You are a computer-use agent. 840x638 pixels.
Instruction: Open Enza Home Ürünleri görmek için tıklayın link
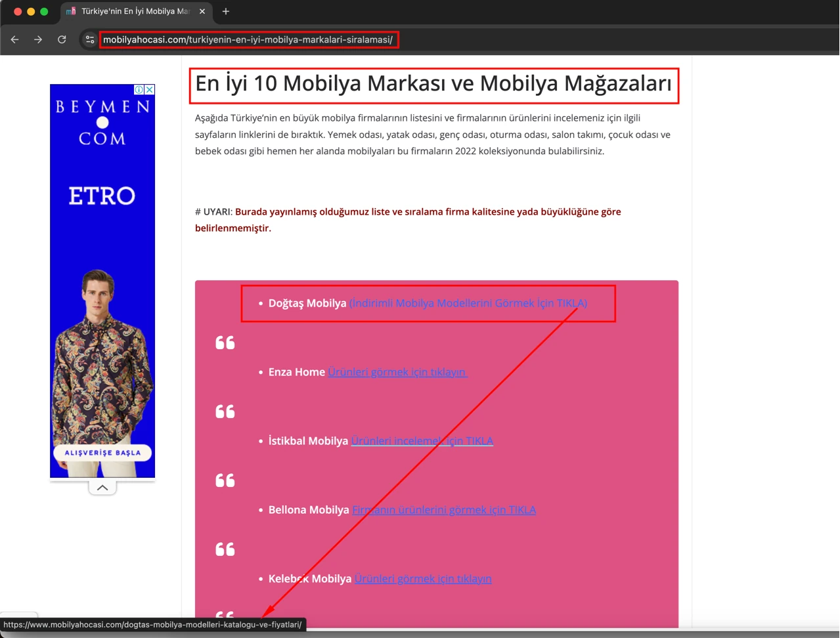[397, 372]
